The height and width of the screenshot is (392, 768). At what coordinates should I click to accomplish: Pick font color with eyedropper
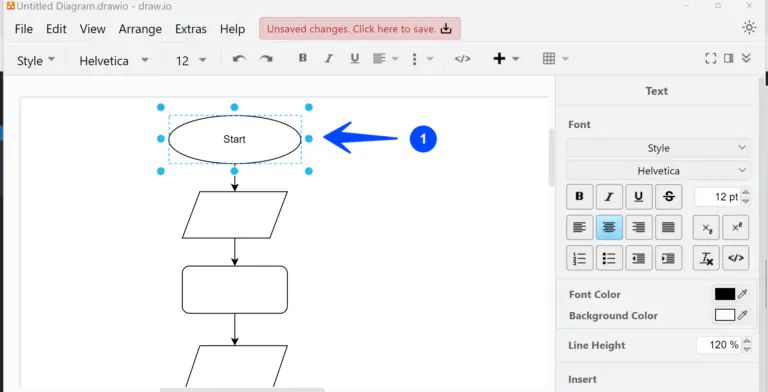pos(743,294)
